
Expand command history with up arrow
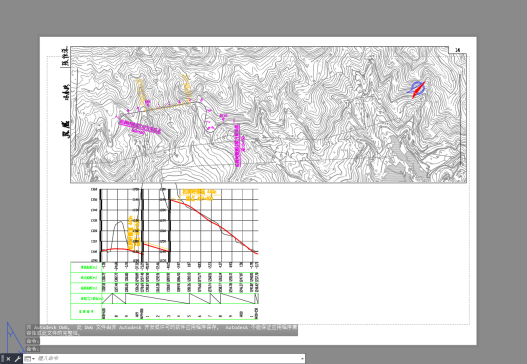pos(302,359)
